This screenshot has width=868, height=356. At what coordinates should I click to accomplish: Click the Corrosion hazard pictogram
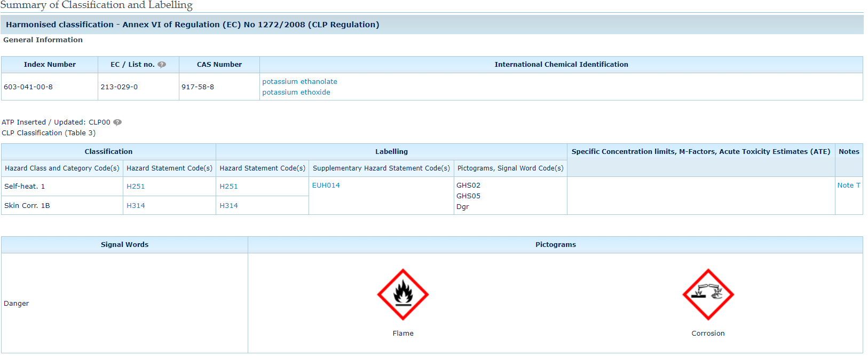(x=708, y=295)
